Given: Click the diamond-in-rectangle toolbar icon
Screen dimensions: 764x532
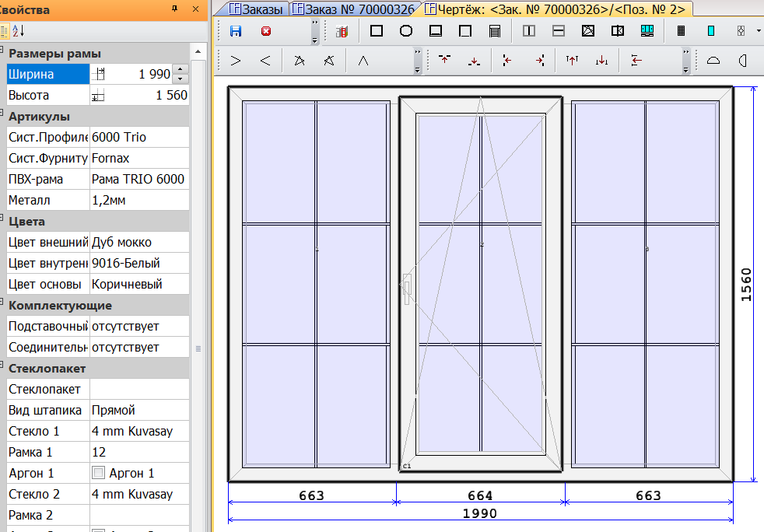Looking at the screenshot, I should click(x=741, y=31).
